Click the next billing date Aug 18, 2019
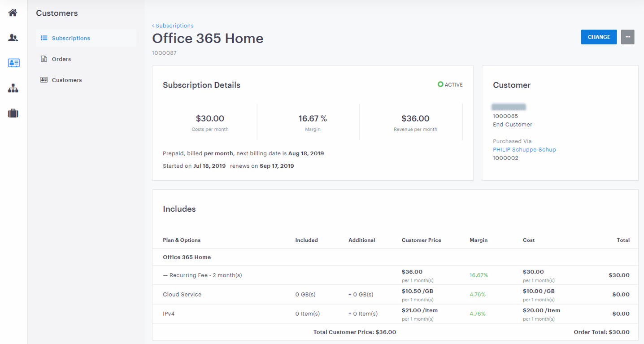This screenshot has width=644, height=344. [306, 153]
